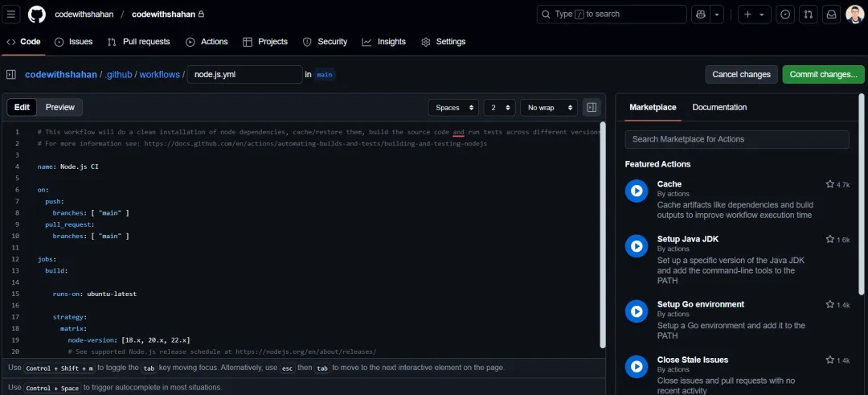The image size is (868, 395).
Task: Click the Close Stale Issues play icon
Action: (x=637, y=367)
